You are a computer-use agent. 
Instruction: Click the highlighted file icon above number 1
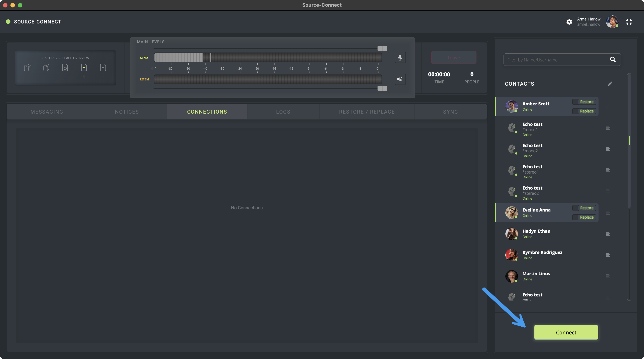[x=84, y=67]
